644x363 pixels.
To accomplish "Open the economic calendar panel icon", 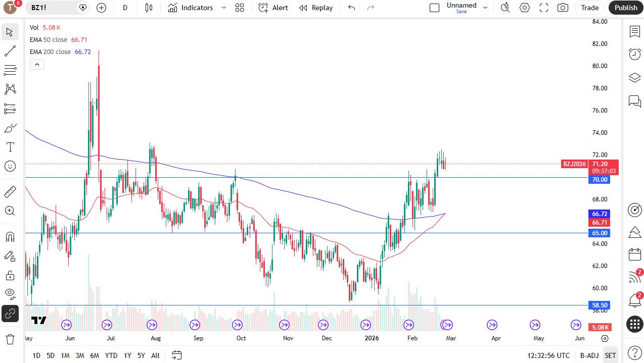I will [634, 254].
